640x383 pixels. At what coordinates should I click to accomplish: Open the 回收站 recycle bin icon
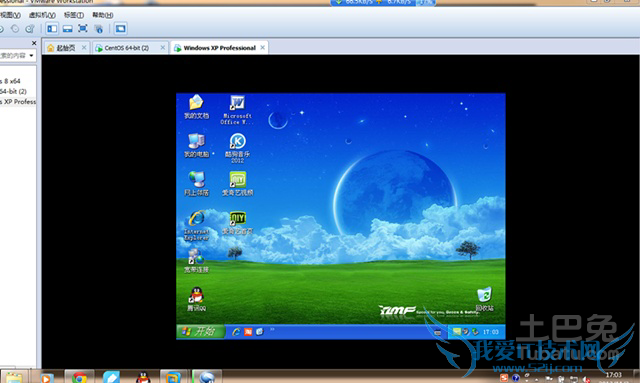[x=484, y=299]
